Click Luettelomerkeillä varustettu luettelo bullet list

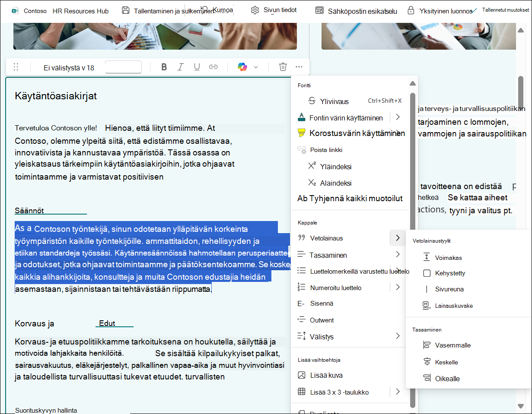pyautogui.click(x=353, y=271)
